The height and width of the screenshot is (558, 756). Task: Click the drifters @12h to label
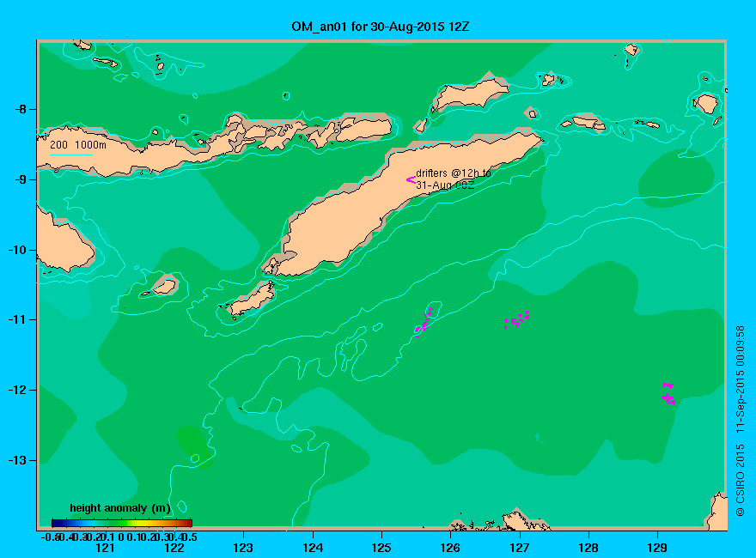point(454,173)
